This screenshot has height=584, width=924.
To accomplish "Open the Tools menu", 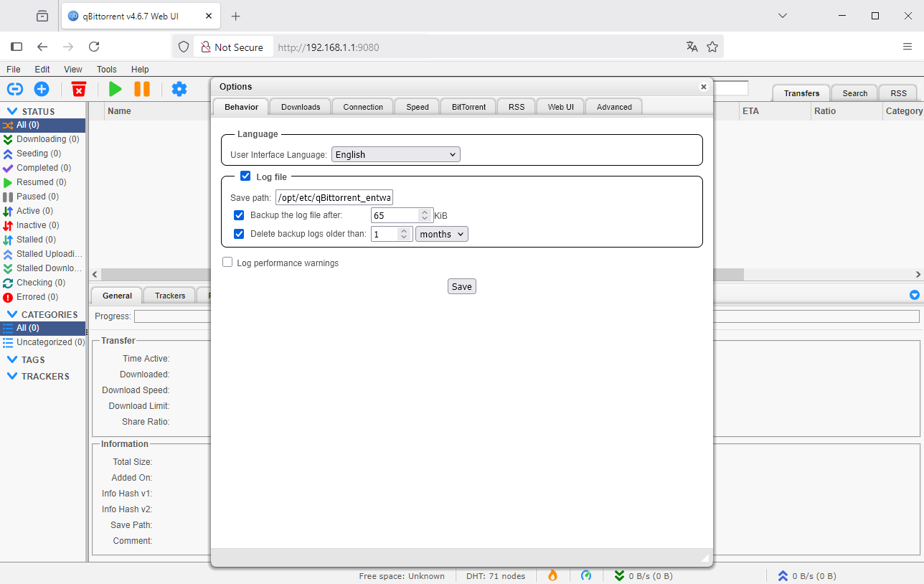I will click(107, 70).
